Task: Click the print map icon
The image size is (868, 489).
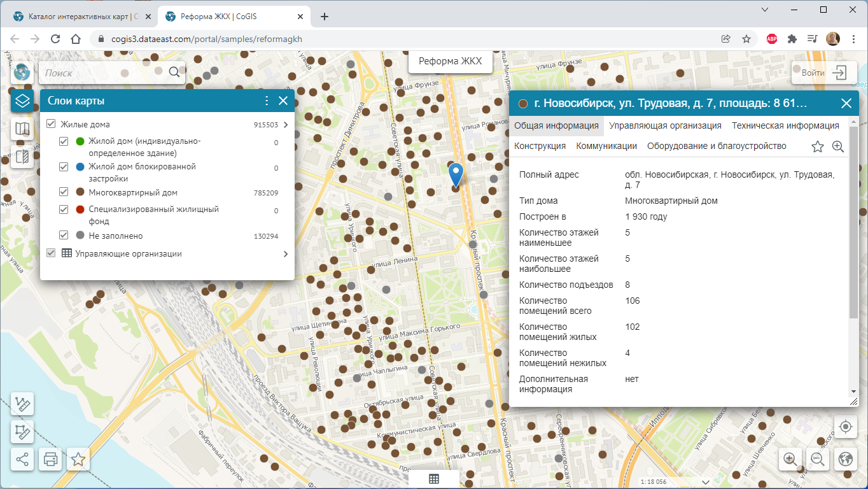Action: tap(50, 459)
